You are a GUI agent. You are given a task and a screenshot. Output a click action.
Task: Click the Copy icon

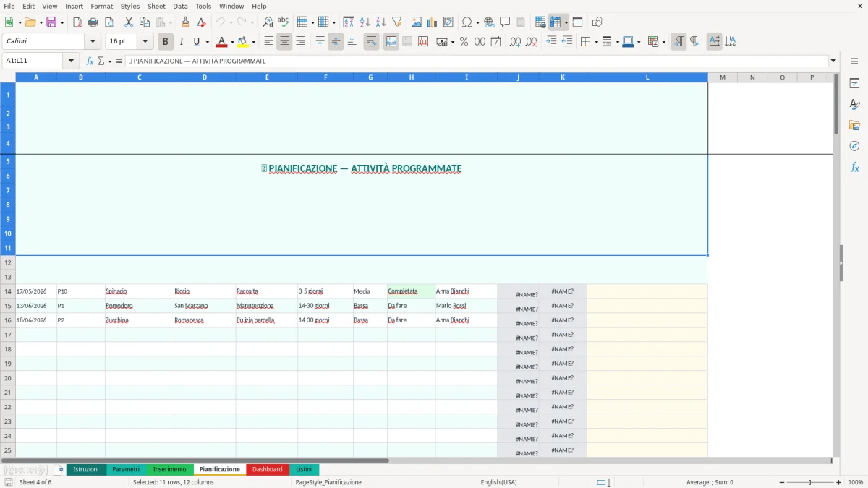coord(145,22)
